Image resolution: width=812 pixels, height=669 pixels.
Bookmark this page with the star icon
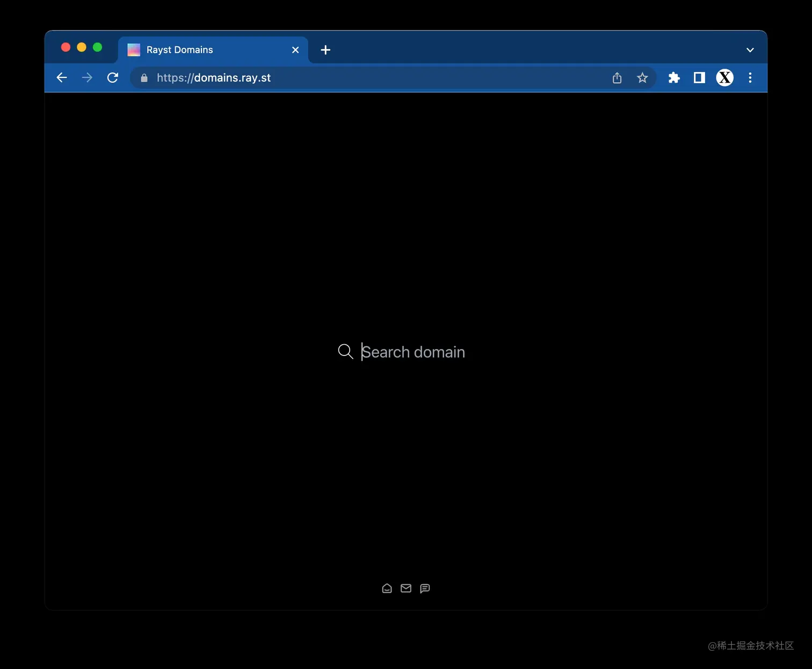642,78
